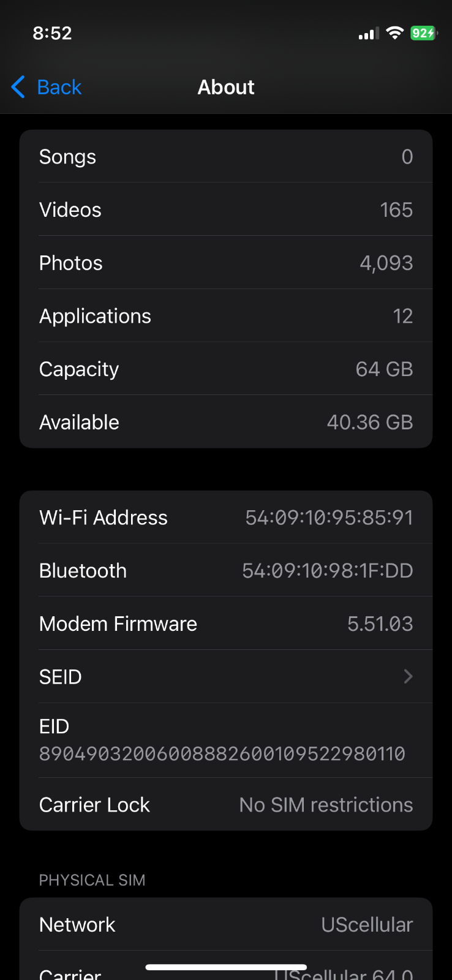
Task: Tap the Applications count row
Action: pos(226,316)
